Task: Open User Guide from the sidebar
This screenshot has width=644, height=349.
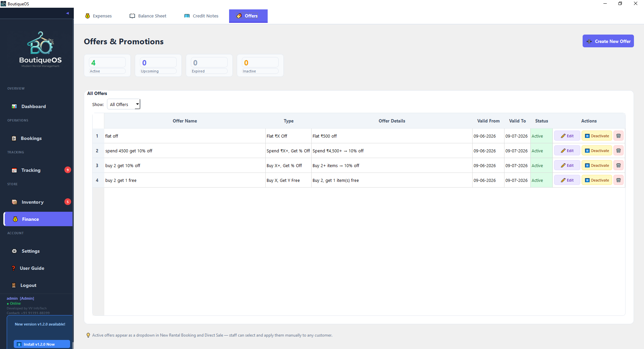Action: point(38,268)
